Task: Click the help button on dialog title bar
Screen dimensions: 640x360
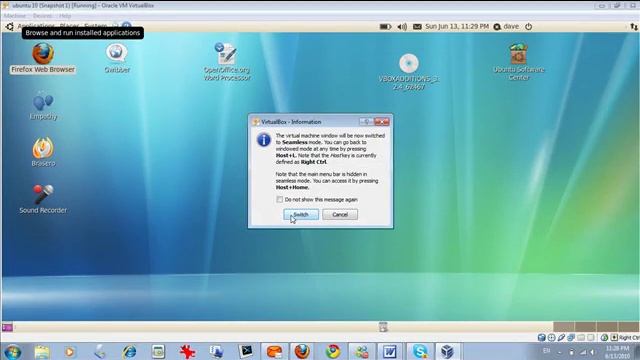Action: pos(367,122)
